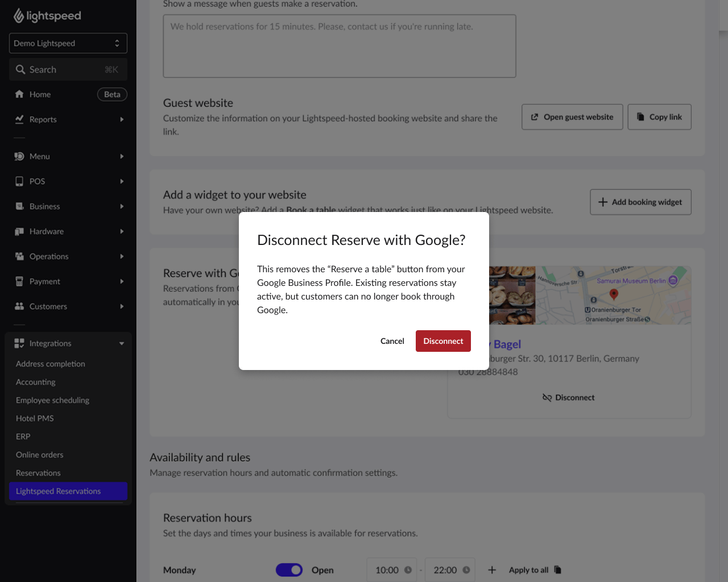The width and height of the screenshot is (728, 582).
Task: Click the POS tablet icon
Action: pos(19,181)
